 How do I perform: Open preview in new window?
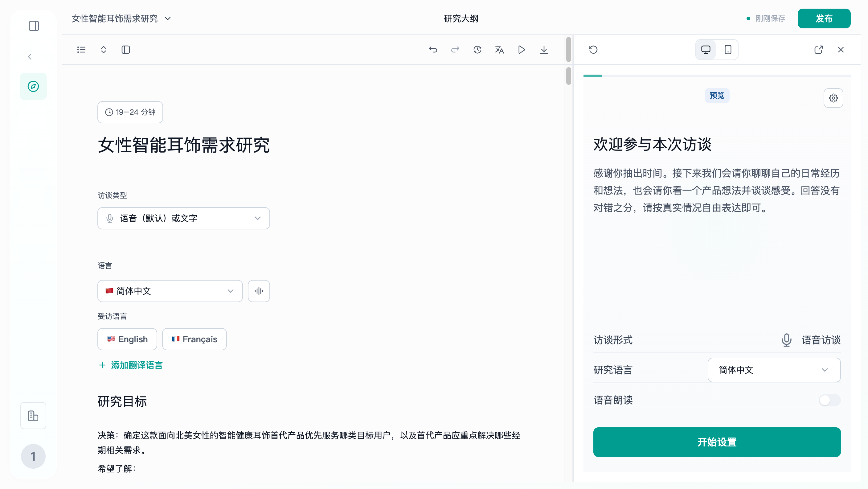(818, 50)
